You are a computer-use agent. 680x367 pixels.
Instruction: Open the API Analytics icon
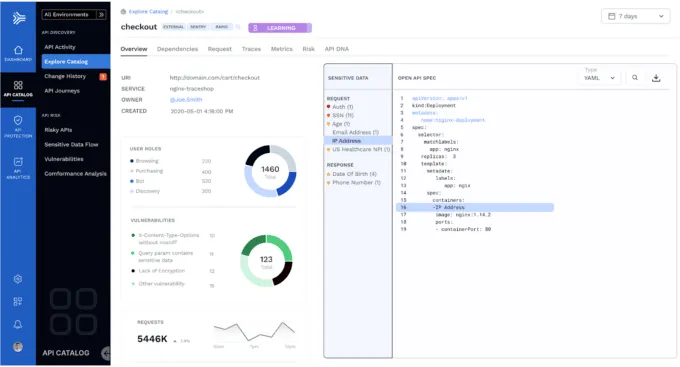click(x=18, y=162)
